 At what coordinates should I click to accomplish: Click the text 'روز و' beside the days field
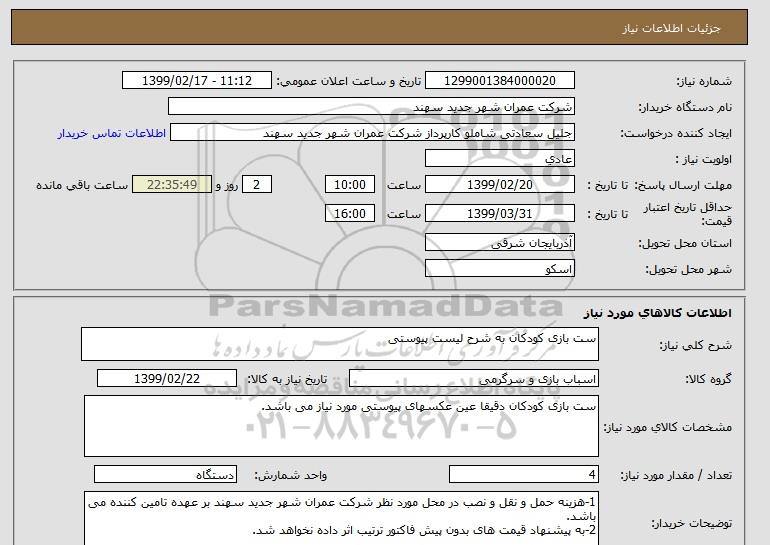(x=227, y=185)
